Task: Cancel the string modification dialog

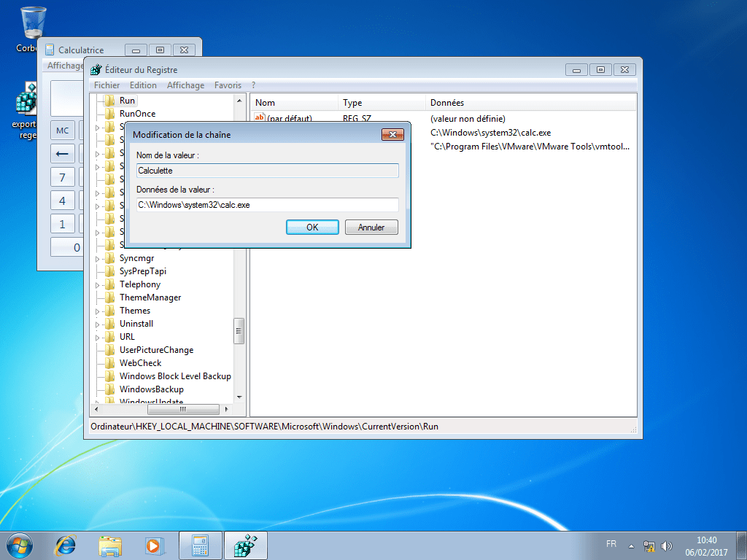Action: click(371, 227)
